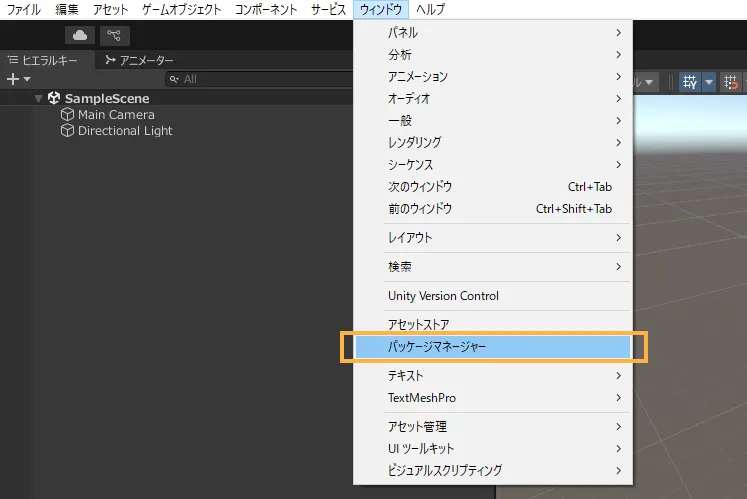Expand the レンダリング submenu
The width and height of the screenshot is (747, 499).
point(493,143)
